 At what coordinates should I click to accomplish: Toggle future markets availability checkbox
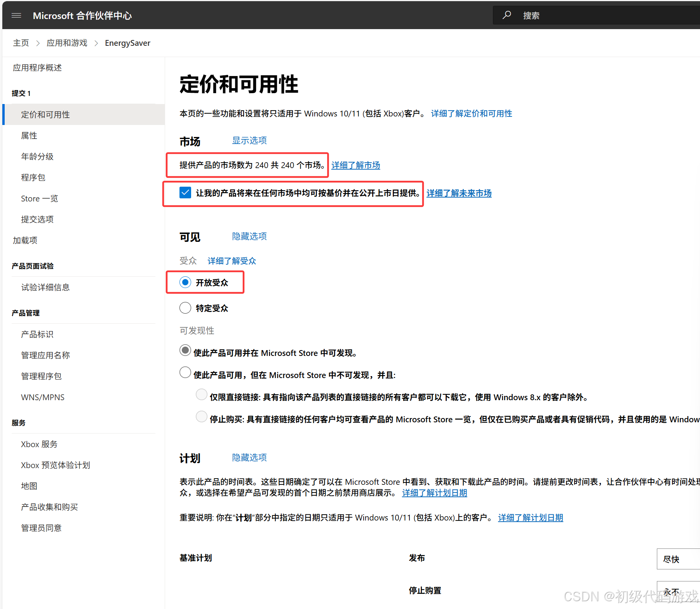[185, 193]
